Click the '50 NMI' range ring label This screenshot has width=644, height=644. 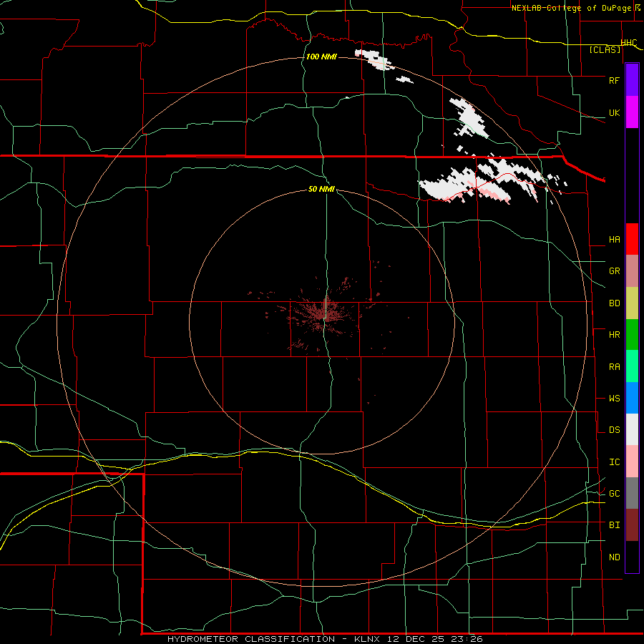pos(321,189)
